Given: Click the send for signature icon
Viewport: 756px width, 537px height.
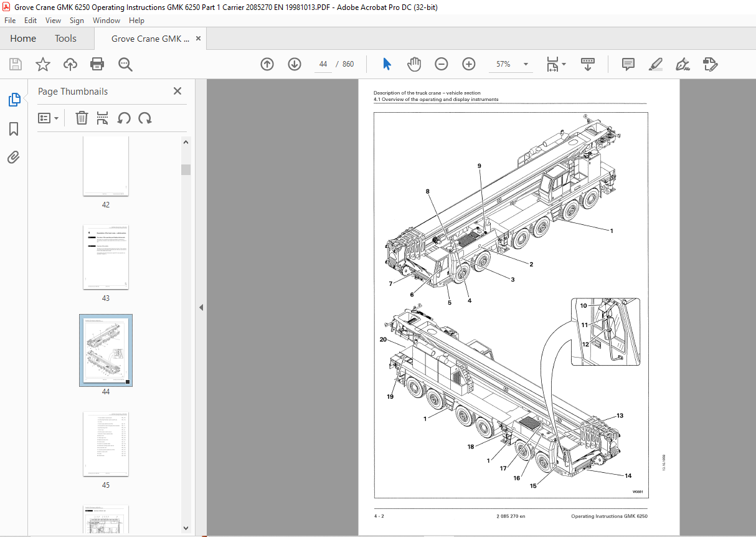Looking at the screenshot, I should pos(711,64).
